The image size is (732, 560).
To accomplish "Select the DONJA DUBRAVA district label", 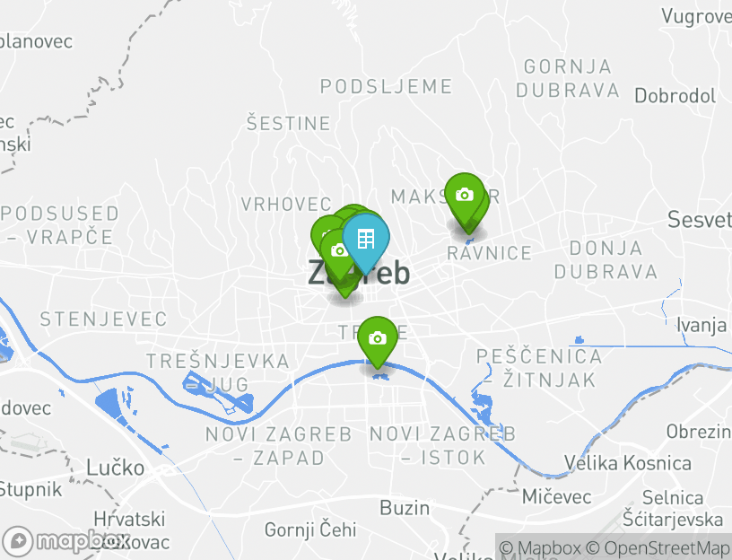I will click(606, 259).
